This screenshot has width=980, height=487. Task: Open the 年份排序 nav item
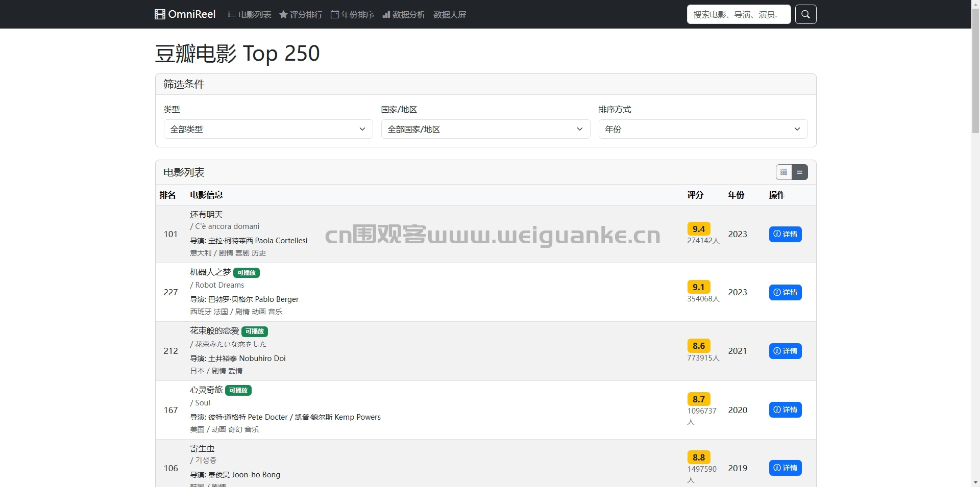tap(353, 14)
